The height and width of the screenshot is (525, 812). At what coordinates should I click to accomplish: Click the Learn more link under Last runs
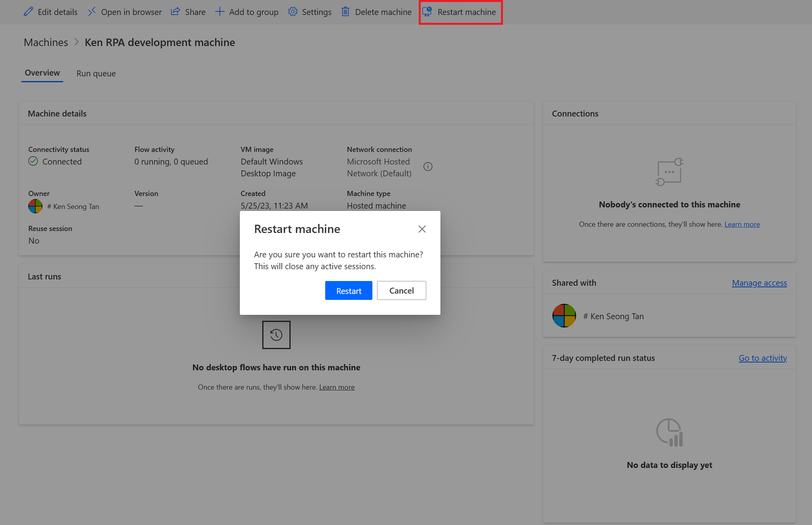pyautogui.click(x=337, y=386)
